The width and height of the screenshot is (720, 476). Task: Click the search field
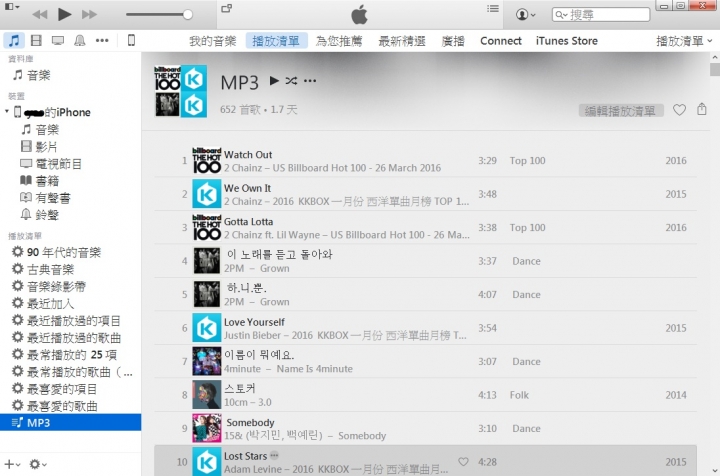[x=601, y=15]
